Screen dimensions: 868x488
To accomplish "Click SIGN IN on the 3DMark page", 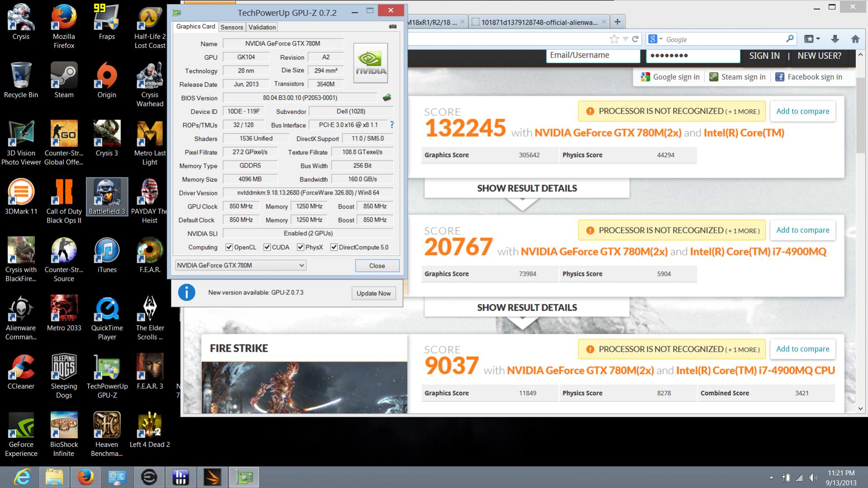I will [x=764, y=56].
